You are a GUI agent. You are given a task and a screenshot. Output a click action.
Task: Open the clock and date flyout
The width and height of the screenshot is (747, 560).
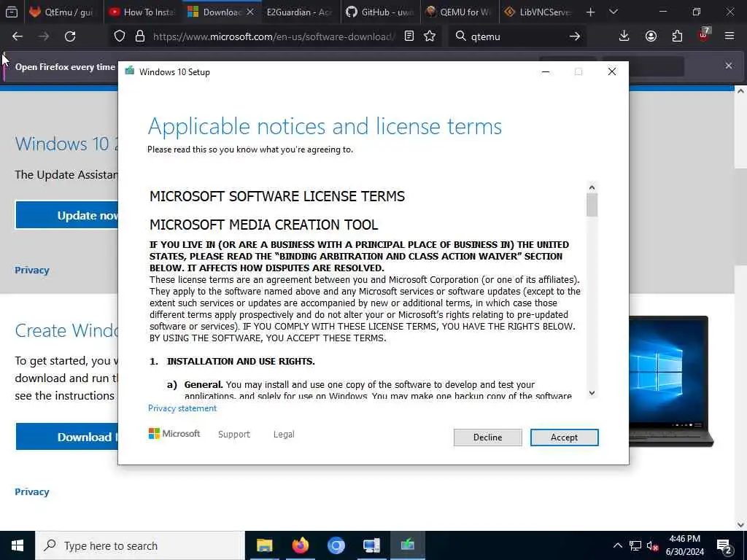pyautogui.click(x=684, y=545)
